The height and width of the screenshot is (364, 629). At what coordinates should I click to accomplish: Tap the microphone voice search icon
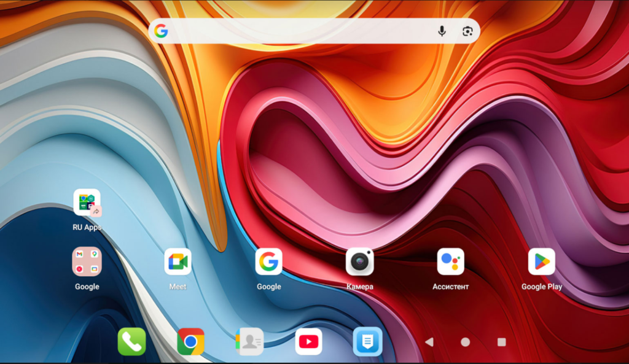(x=442, y=31)
